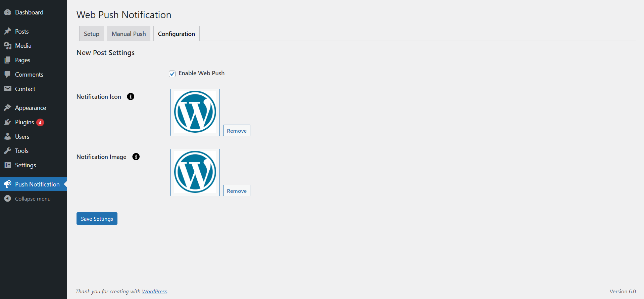Viewport: 644px width, 299px height.
Task: Click the Settings sliders icon
Action: pyautogui.click(x=8, y=165)
